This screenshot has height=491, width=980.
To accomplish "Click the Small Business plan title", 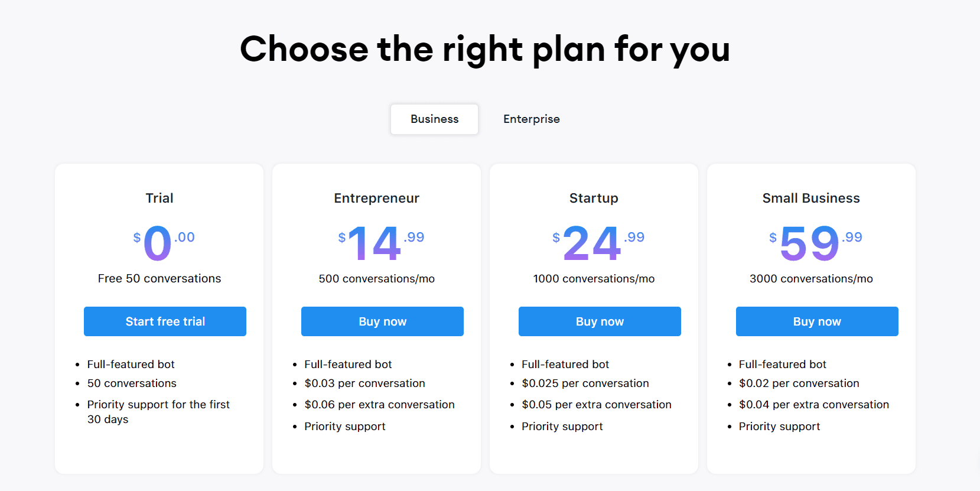I will click(x=810, y=198).
